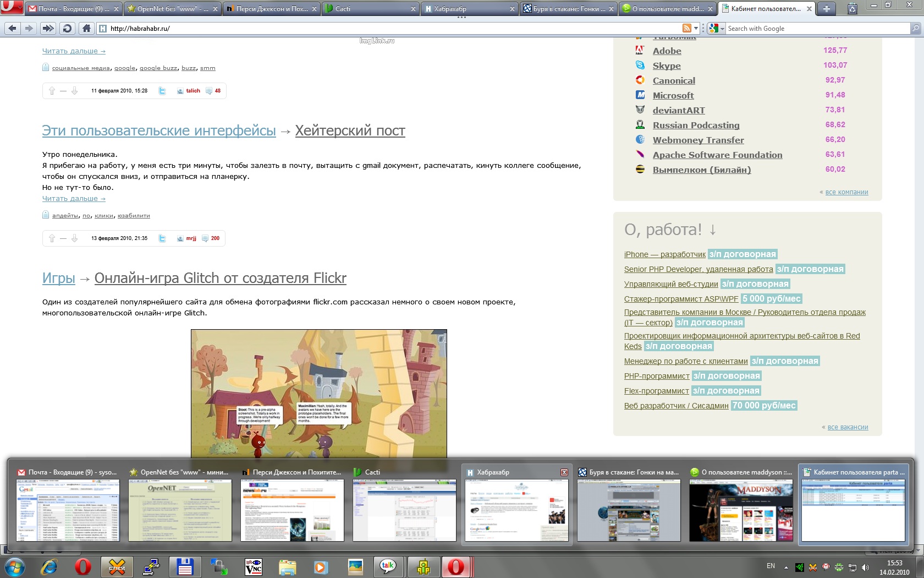Open the Хейтерский пост article title
This screenshot has width=924, height=578.
coord(350,130)
